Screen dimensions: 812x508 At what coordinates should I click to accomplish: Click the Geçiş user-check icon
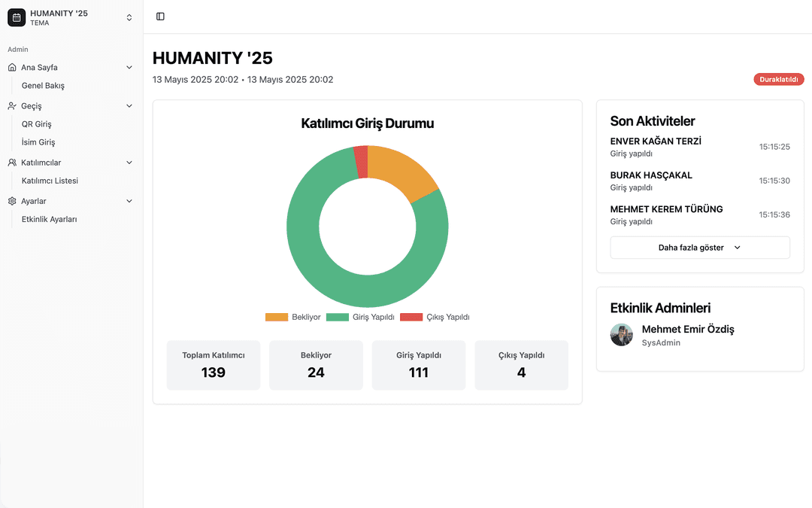[12, 106]
